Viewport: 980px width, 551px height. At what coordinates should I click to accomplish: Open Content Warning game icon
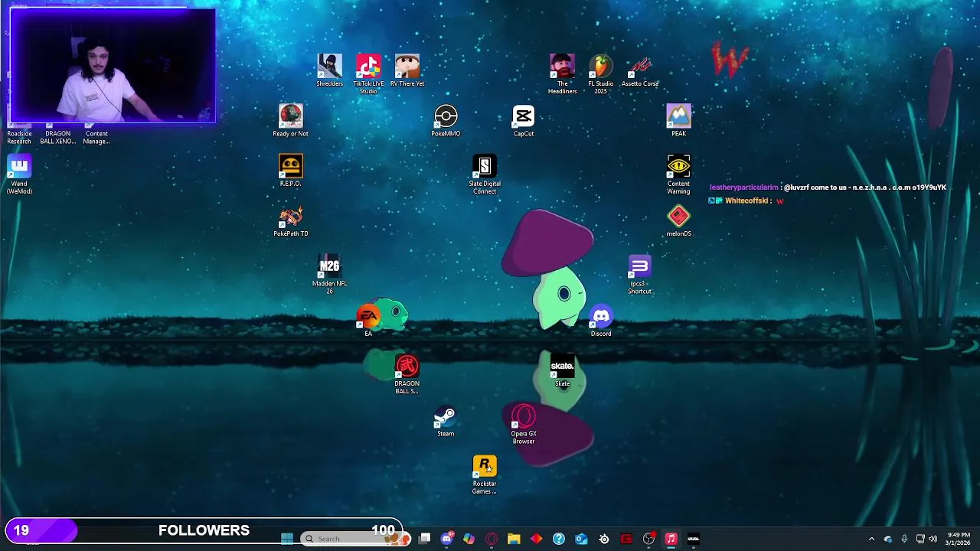tap(678, 174)
